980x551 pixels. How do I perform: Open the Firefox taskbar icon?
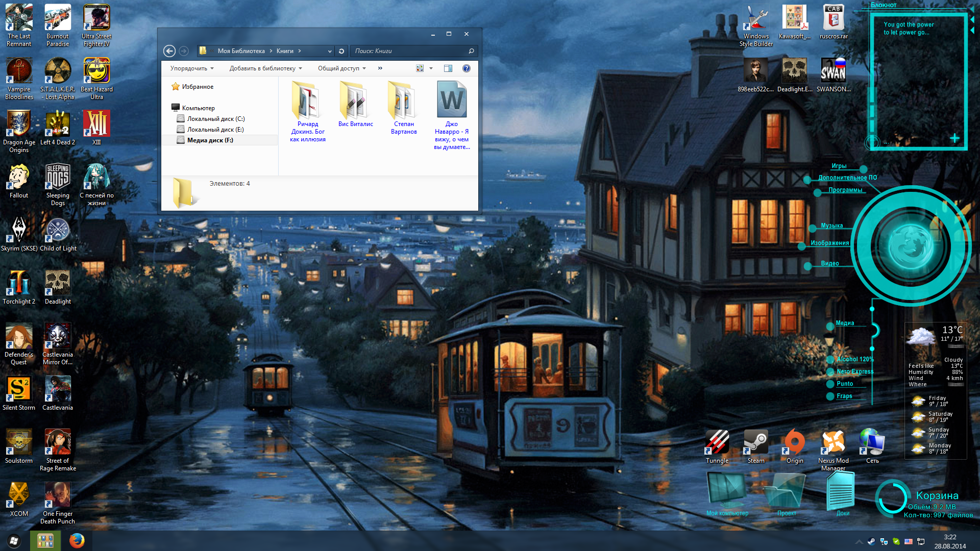pyautogui.click(x=77, y=540)
